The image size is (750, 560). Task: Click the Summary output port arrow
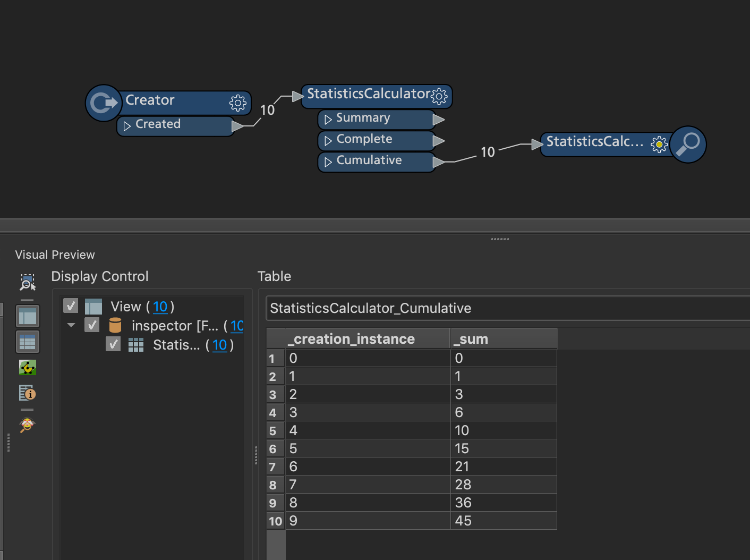(x=438, y=120)
